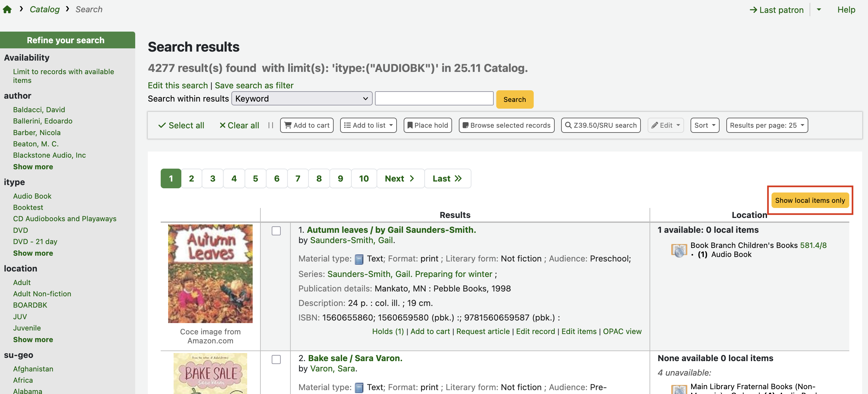Click Show local items only button
Image resolution: width=868 pixels, height=394 pixels.
[x=810, y=200]
